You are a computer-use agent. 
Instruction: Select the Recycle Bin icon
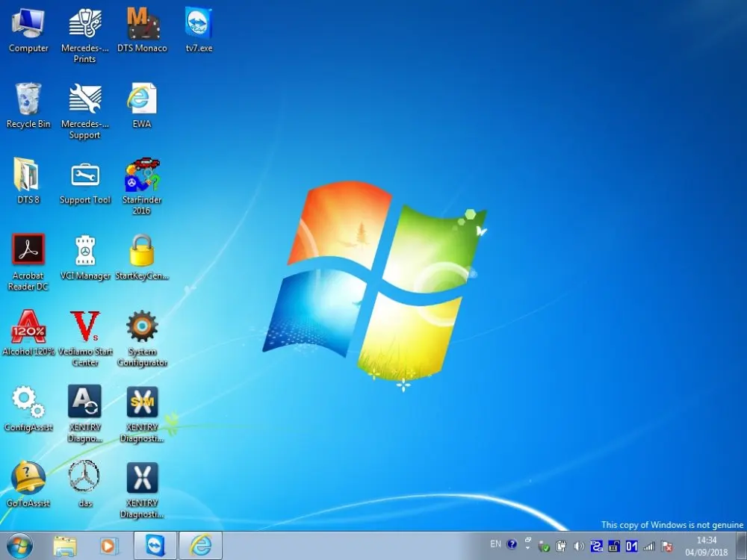pyautogui.click(x=28, y=106)
